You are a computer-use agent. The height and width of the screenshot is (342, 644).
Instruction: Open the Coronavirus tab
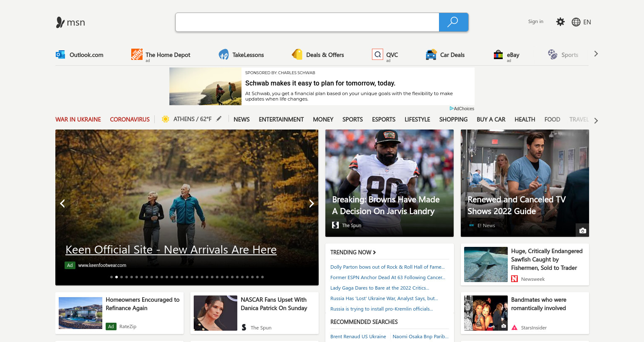(130, 119)
